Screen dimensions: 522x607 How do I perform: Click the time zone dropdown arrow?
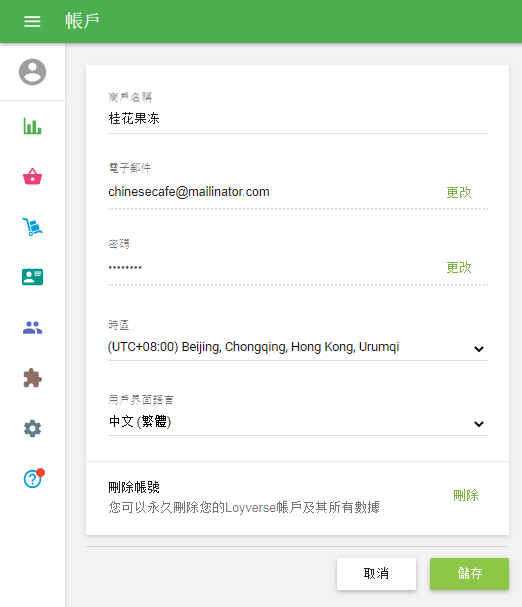point(479,349)
